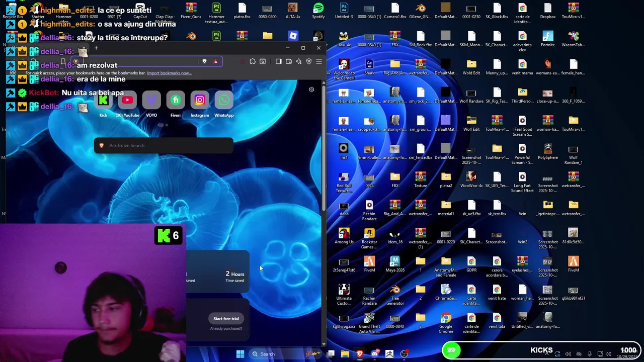644x362 pixels.
Task: Open Spotify desktop shortcut
Action: pos(318,11)
